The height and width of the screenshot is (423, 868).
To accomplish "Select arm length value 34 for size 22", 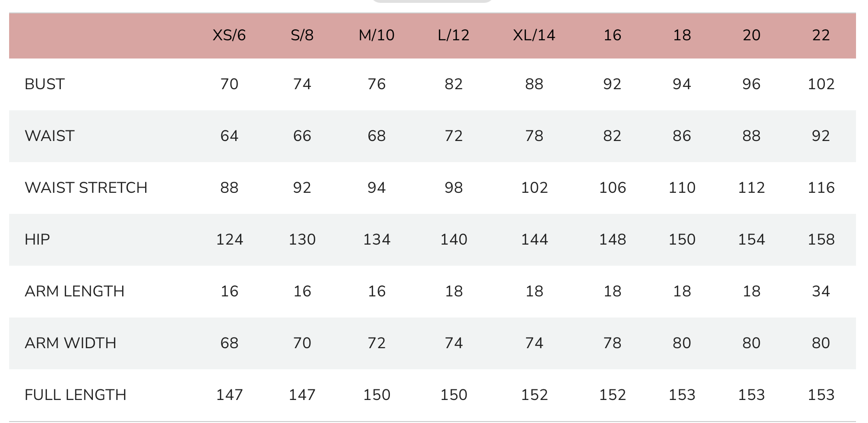I will pos(821,292).
